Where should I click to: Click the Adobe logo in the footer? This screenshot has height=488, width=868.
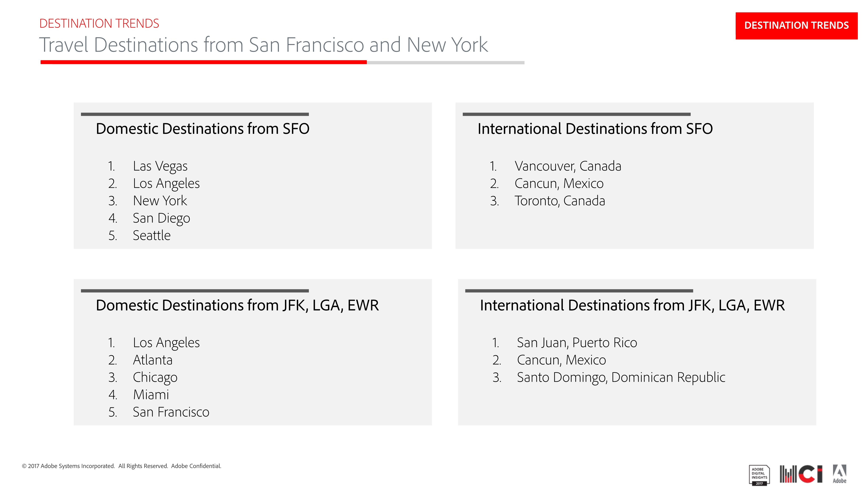[x=839, y=474]
